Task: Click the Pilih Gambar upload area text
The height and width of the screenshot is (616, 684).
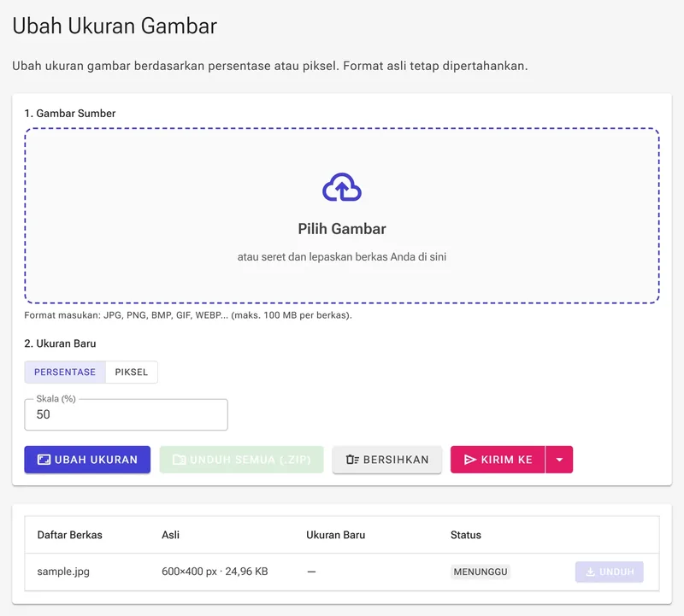Action: click(x=341, y=229)
